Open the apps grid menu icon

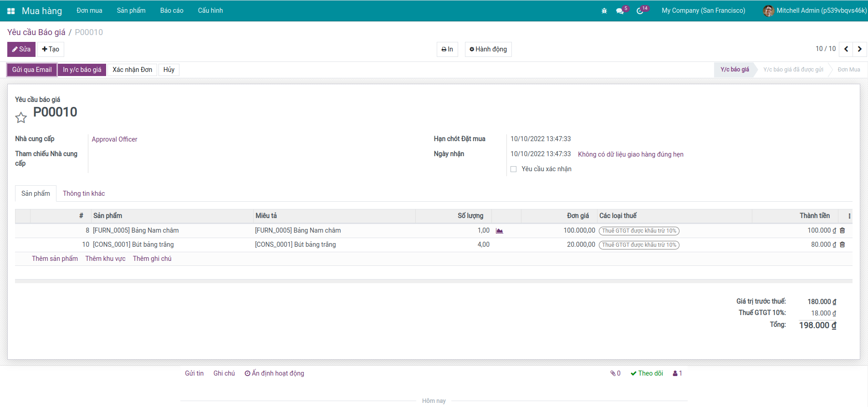point(11,11)
